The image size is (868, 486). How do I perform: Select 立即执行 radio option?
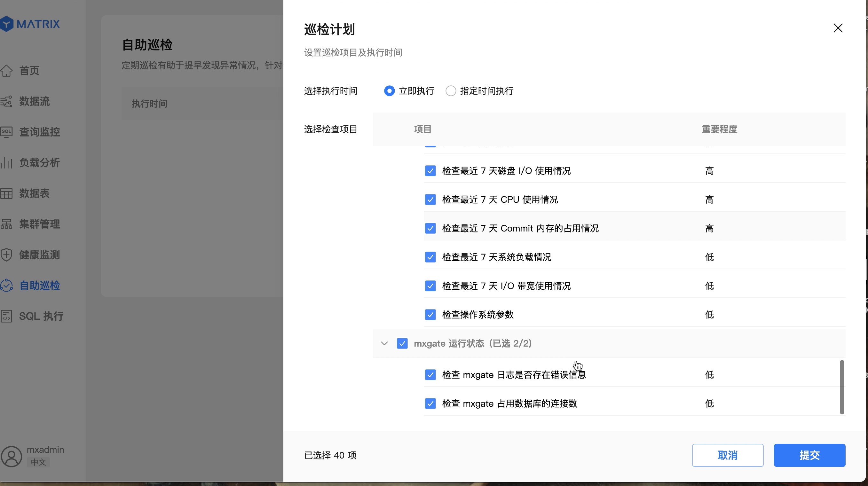(389, 91)
